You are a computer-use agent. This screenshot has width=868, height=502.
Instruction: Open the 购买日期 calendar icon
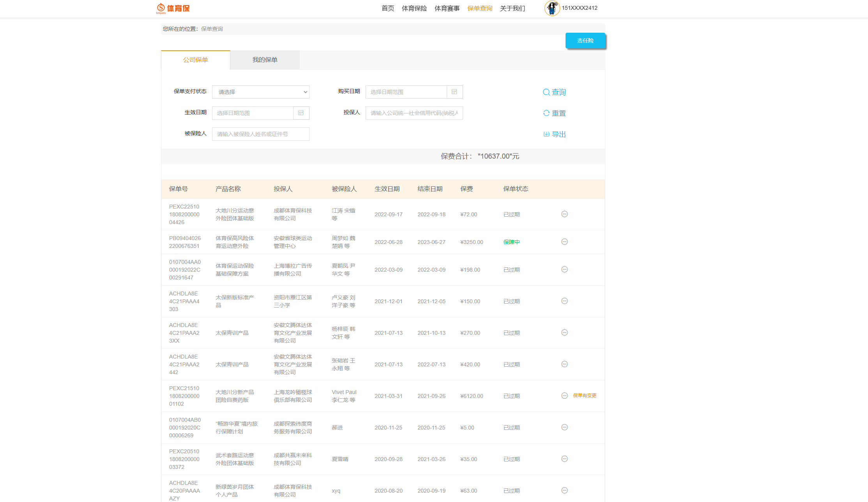(454, 92)
